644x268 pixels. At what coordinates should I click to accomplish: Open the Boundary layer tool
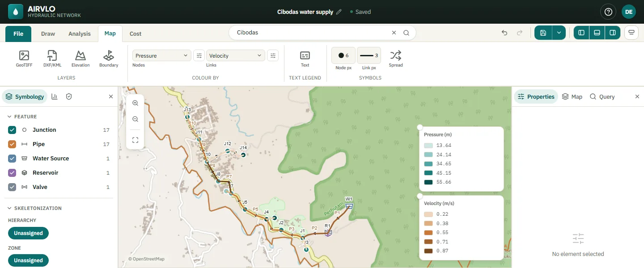tap(109, 59)
